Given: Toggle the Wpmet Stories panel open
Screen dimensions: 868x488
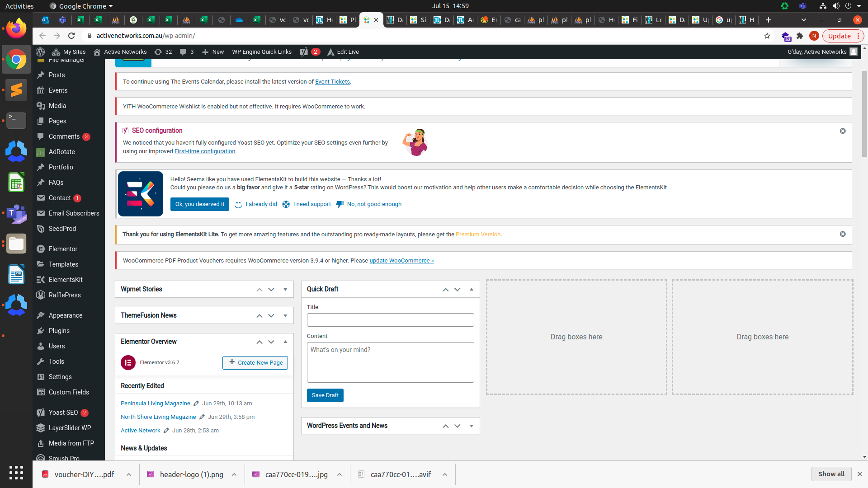Looking at the screenshot, I should [285, 290].
